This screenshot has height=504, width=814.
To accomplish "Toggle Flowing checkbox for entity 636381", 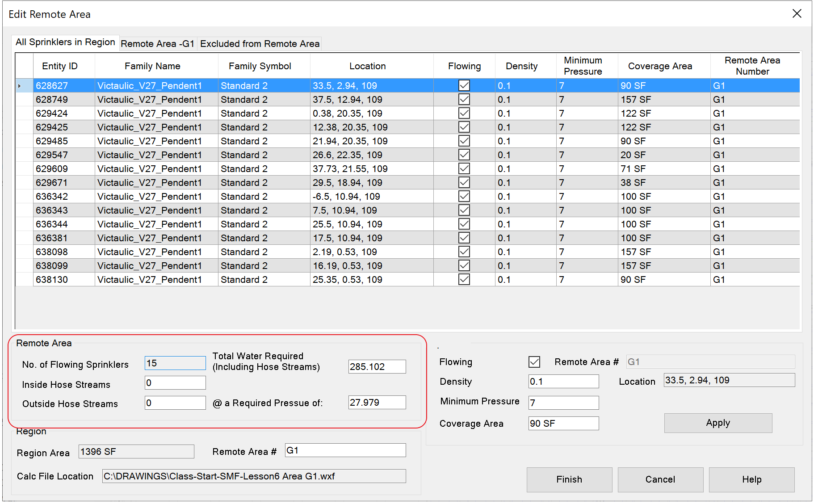I will coord(464,238).
